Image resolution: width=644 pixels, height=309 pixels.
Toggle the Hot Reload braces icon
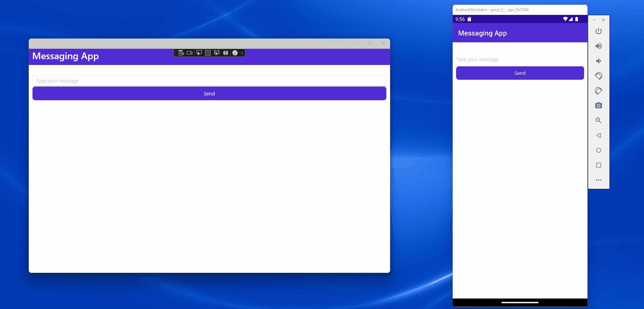click(x=226, y=53)
